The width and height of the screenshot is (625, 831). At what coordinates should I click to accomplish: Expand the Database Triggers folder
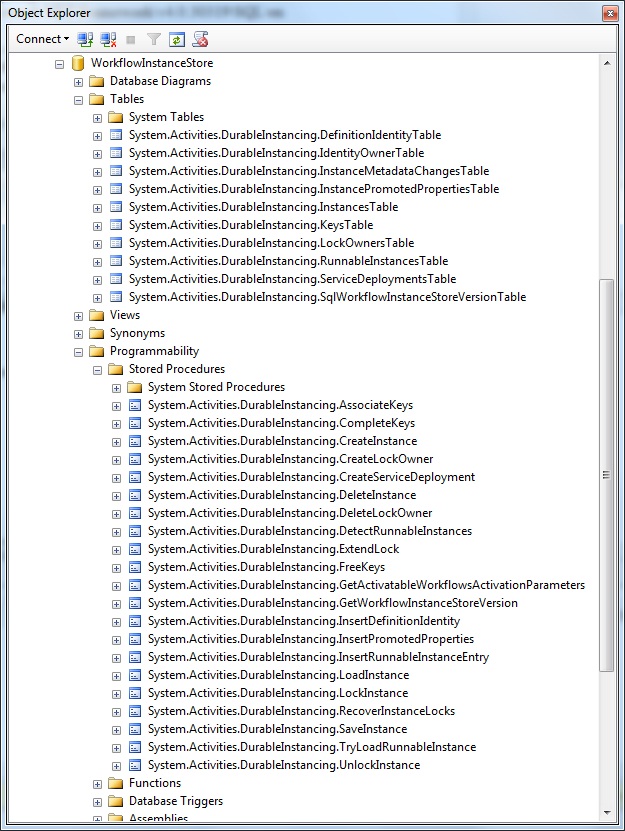(x=98, y=802)
